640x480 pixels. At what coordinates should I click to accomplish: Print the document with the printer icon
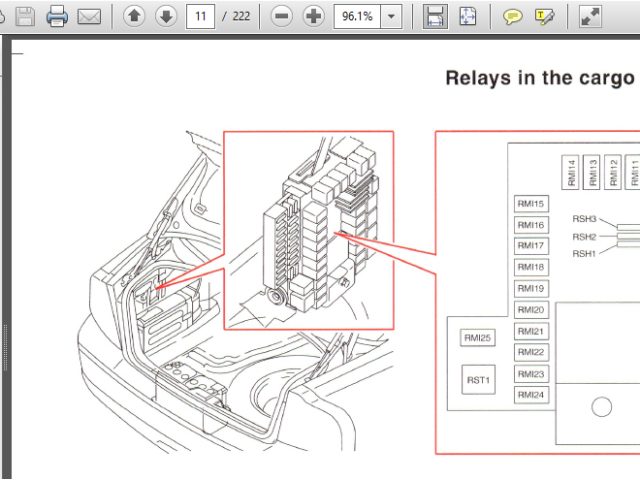(57, 16)
